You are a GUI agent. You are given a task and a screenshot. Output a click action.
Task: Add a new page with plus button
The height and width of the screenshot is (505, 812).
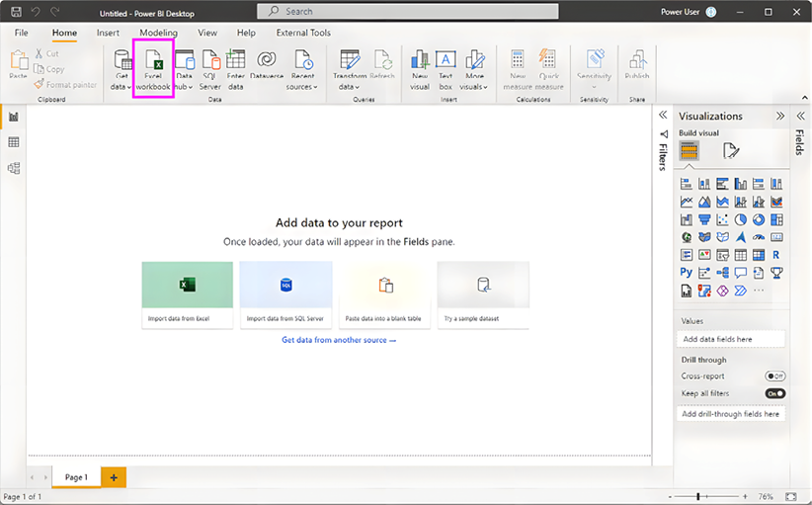click(113, 477)
